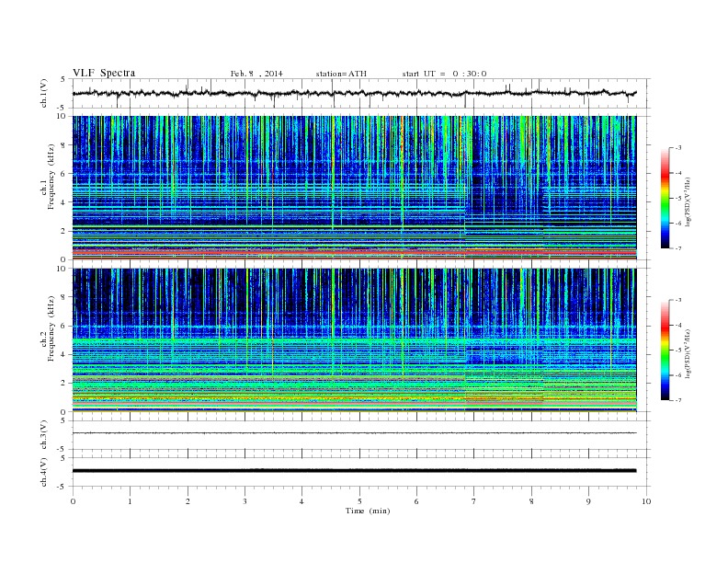This screenshot has height=563, width=728.
Task: Click inside the ch.1 frequency spectrogram
Action: tap(354, 188)
